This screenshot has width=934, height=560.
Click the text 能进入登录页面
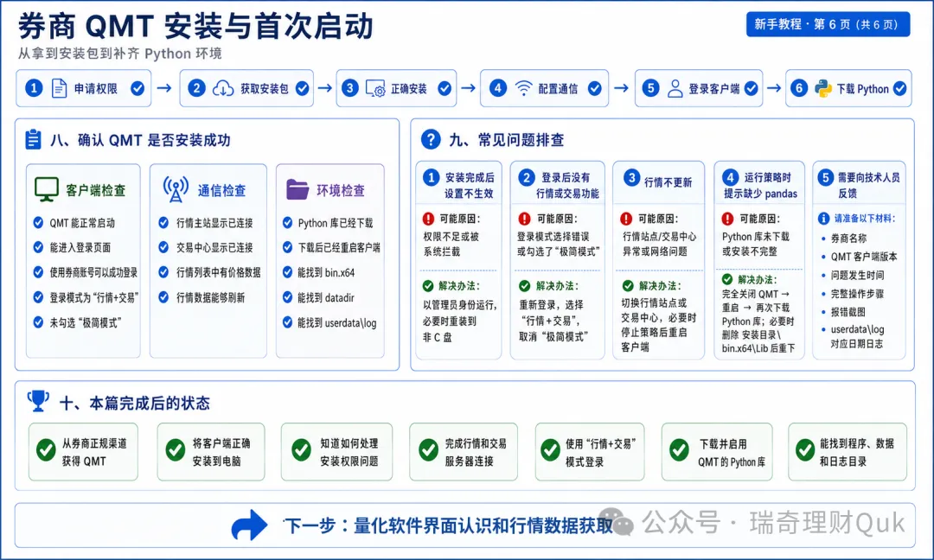[80, 247]
